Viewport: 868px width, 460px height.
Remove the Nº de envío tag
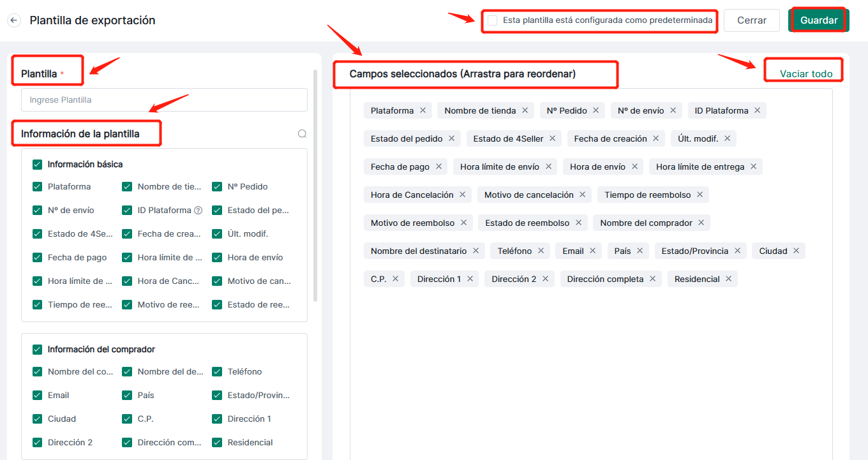673,110
